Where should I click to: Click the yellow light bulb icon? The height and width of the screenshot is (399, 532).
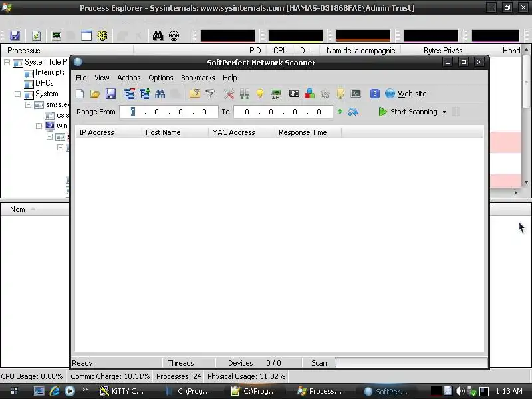(x=260, y=94)
